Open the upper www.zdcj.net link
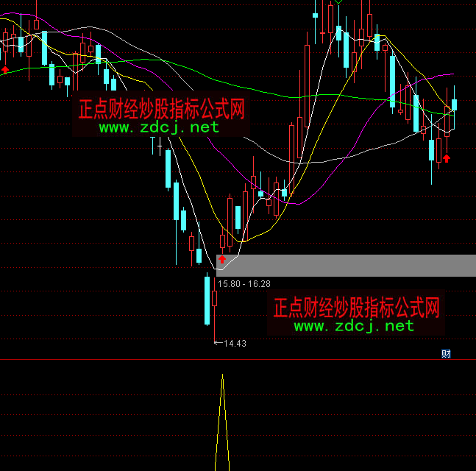This screenshot has height=471, width=476. tap(159, 127)
